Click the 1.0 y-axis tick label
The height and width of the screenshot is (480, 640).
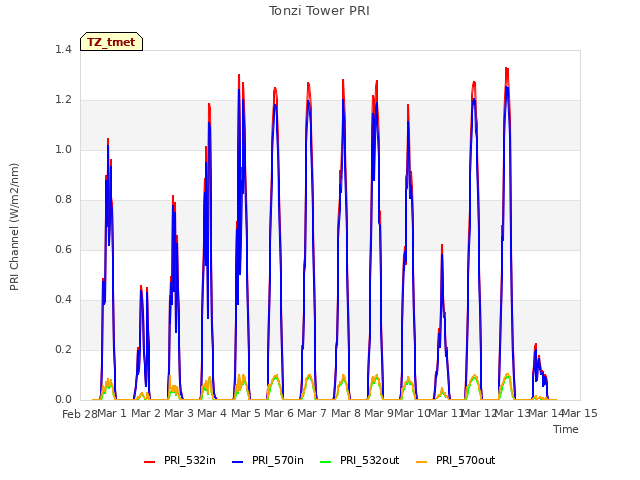point(63,150)
